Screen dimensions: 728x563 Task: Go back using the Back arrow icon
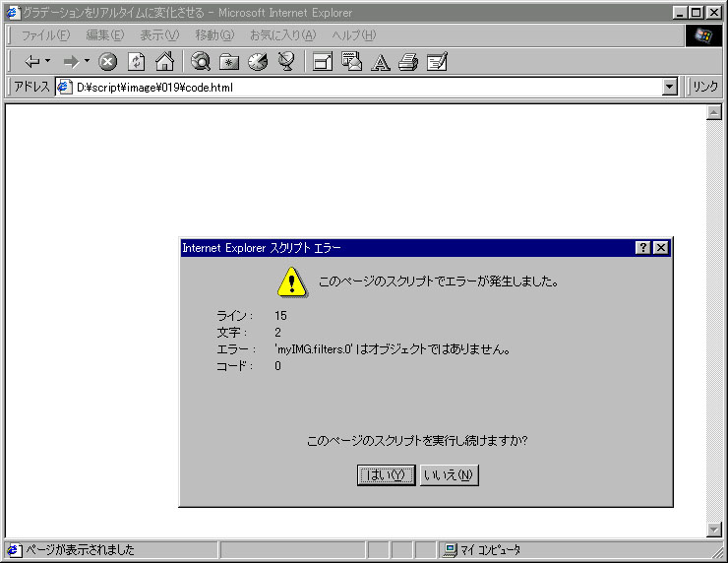click(32, 61)
